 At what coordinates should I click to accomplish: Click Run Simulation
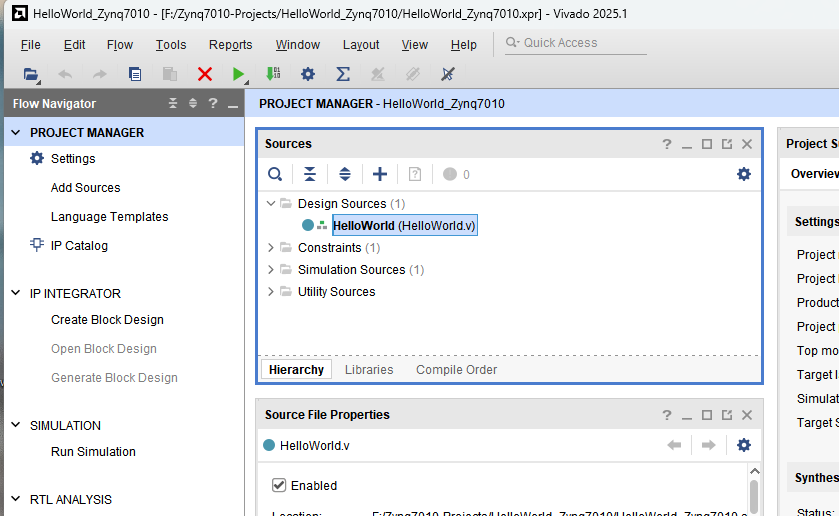tap(93, 451)
